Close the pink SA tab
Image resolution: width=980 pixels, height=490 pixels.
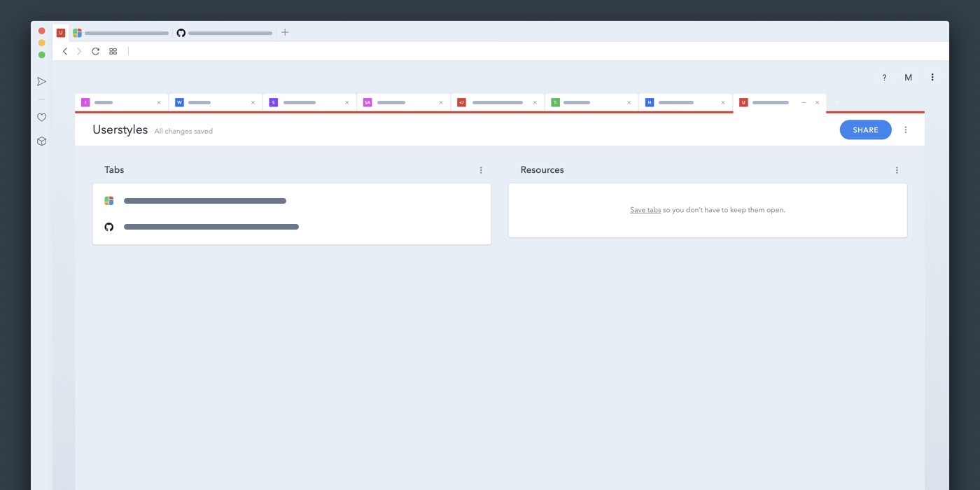pyautogui.click(x=441, y=102)
